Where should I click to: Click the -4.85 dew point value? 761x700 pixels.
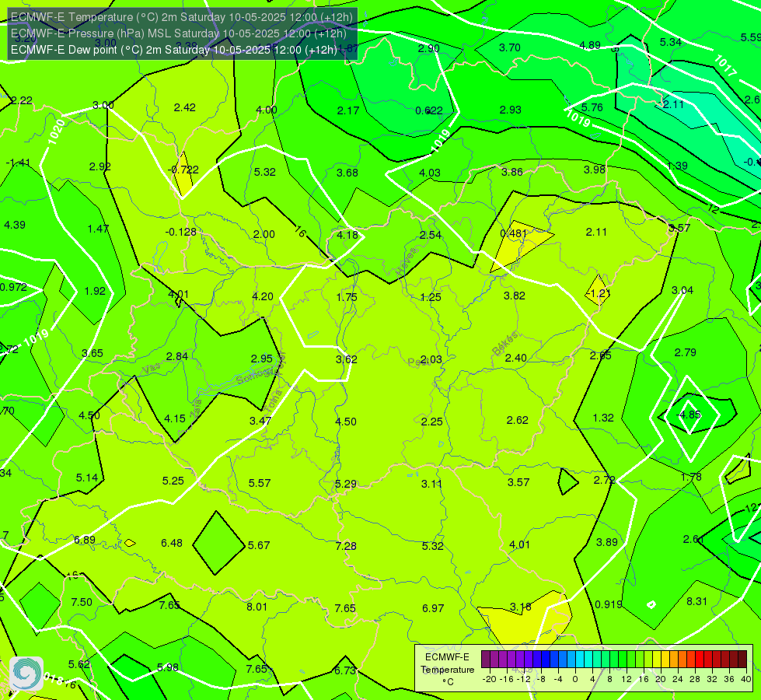[689, 415]
